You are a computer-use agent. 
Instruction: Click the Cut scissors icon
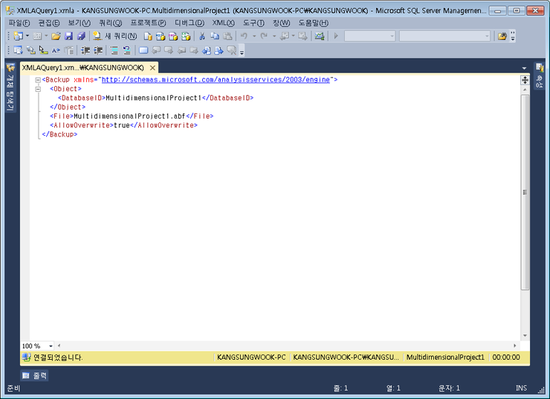tap(202, 36)
